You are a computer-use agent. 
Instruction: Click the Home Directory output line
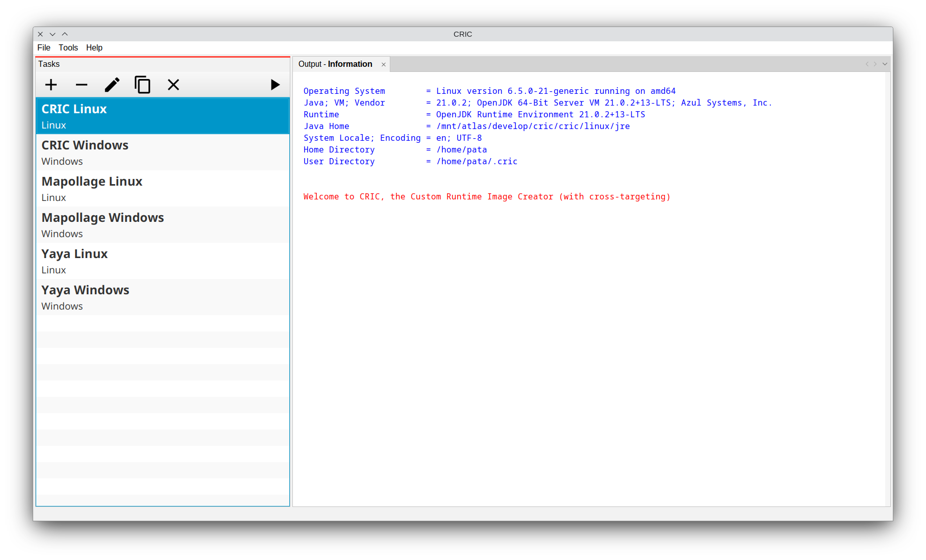(x=395, y=150)
